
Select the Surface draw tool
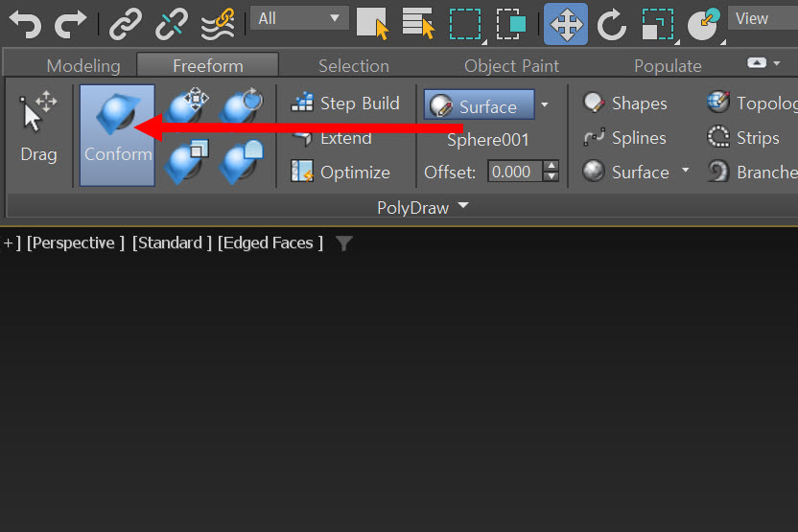coord(626,172)
